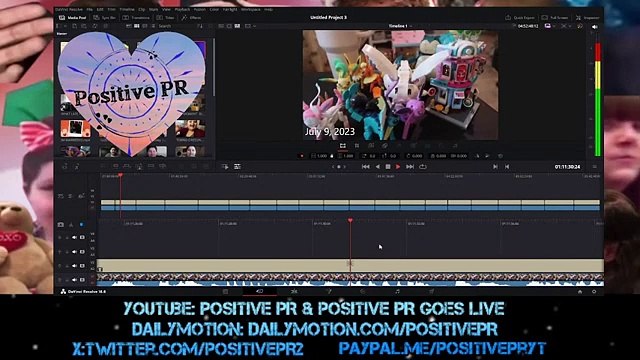Image resolution: width=640 pixels, height=360 pixels.
Task: Open the Timeline menu
Action: coord(127,9)
